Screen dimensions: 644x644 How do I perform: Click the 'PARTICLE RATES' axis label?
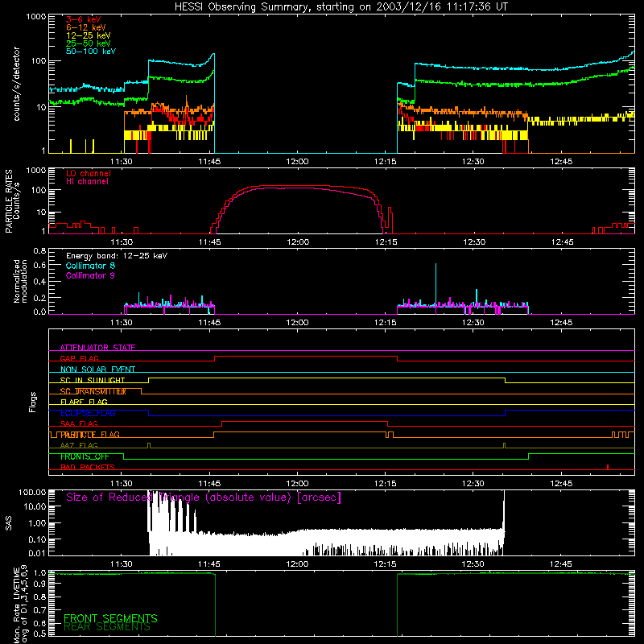click(8, 201)
